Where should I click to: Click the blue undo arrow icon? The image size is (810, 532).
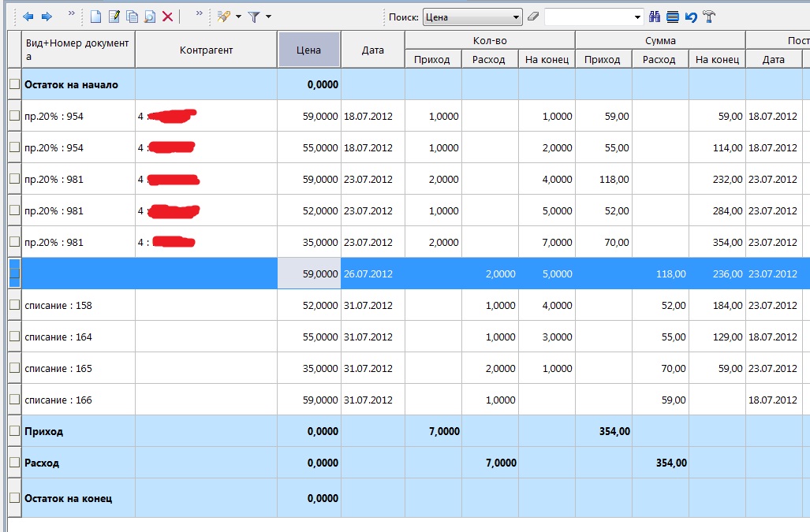[x=691, y=17]
